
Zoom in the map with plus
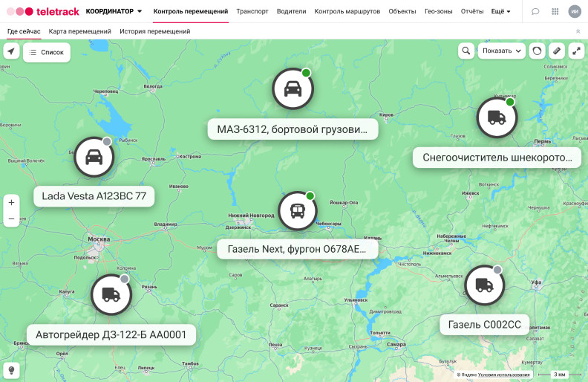(x=12, y=203)
